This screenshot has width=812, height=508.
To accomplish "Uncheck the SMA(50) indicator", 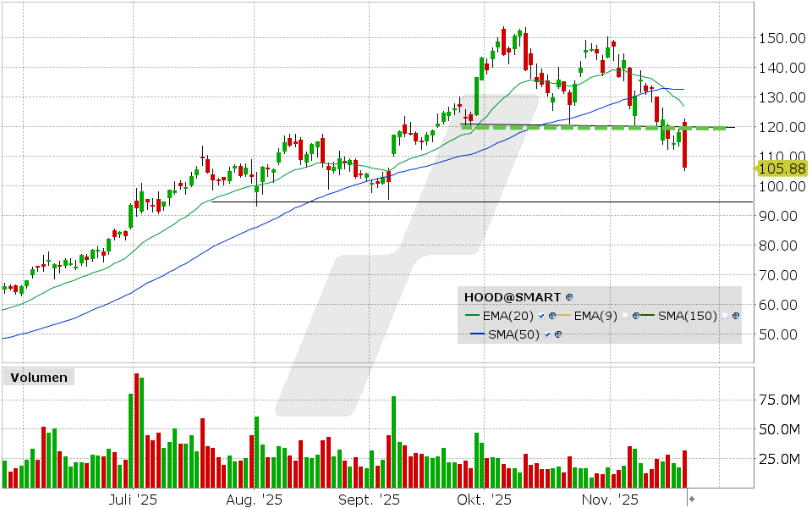I will point(547,332).
